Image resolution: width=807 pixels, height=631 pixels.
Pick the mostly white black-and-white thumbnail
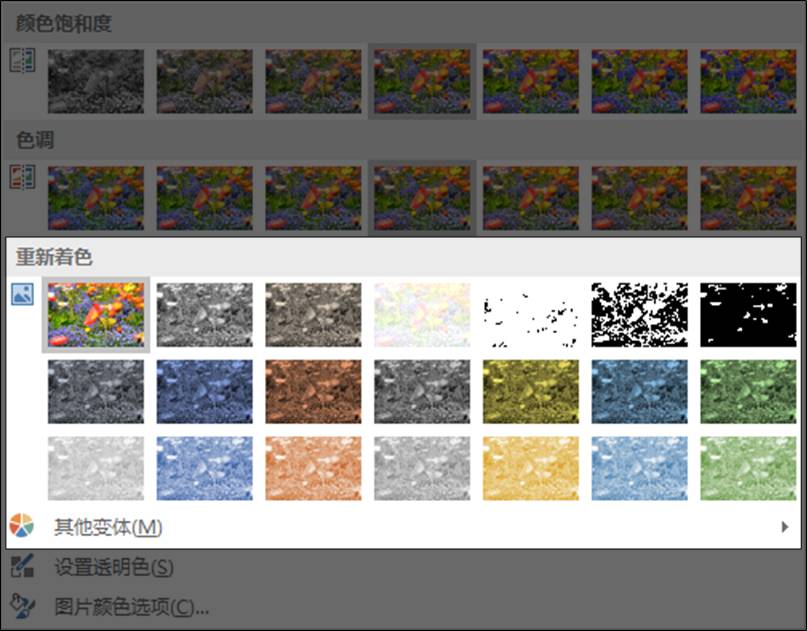[x=531, y=314]
